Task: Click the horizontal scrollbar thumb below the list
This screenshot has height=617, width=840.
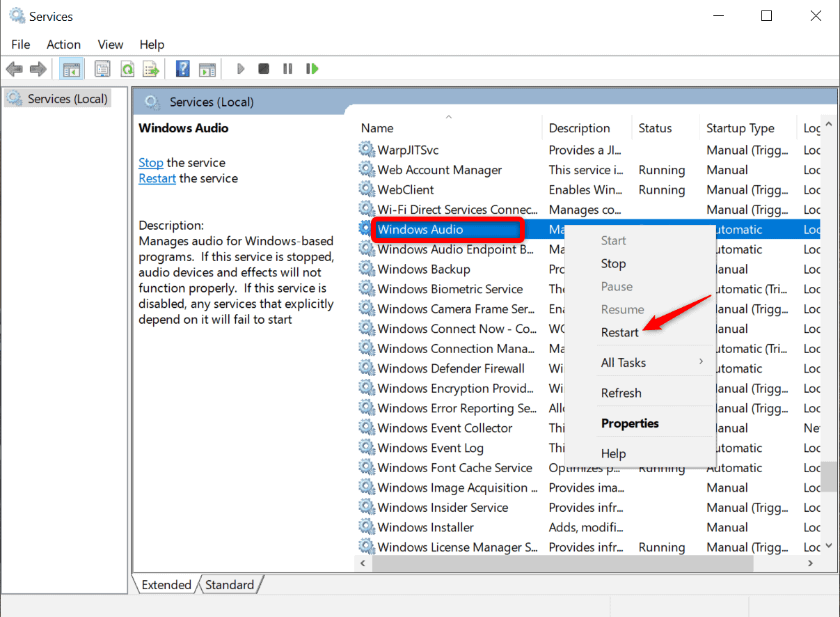Action: [x=562, y=563]
